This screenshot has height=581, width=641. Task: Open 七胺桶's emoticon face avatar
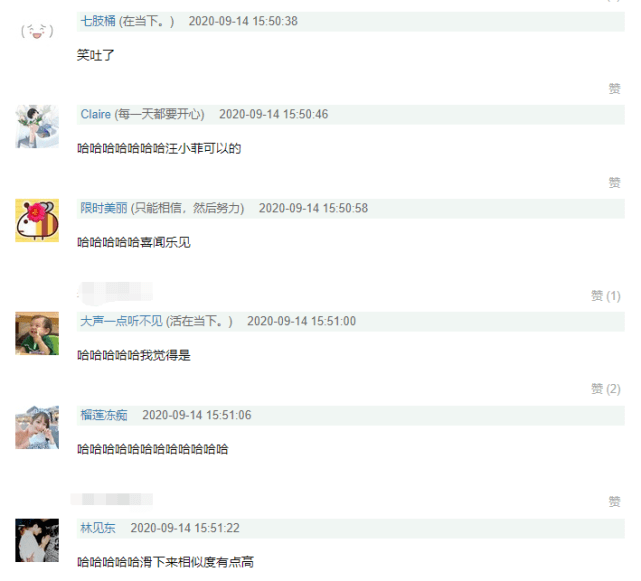pyautogui.click(x=37, y=31)
